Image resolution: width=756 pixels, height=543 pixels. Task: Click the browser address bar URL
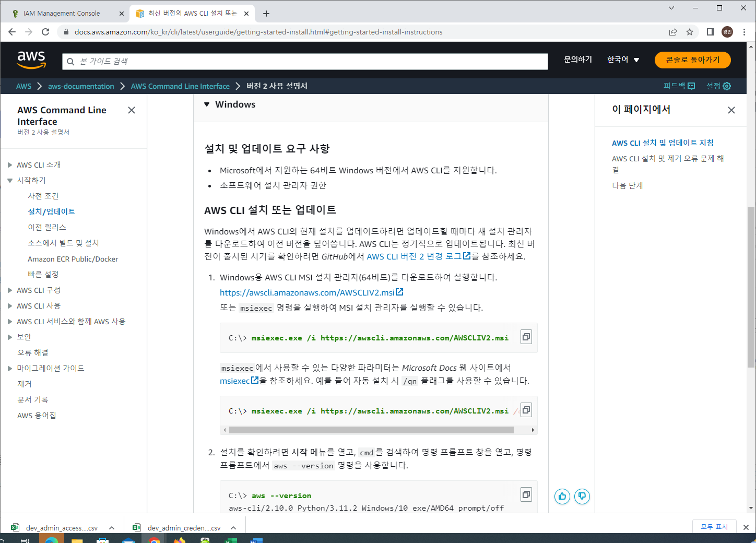pyautogui.click(x=258, y=32)
